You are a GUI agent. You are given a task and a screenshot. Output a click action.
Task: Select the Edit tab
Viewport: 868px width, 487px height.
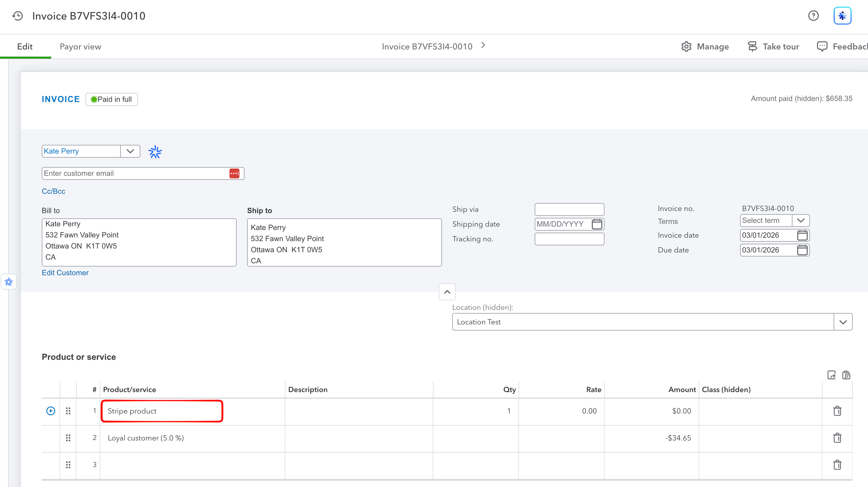tap(25, 47)
